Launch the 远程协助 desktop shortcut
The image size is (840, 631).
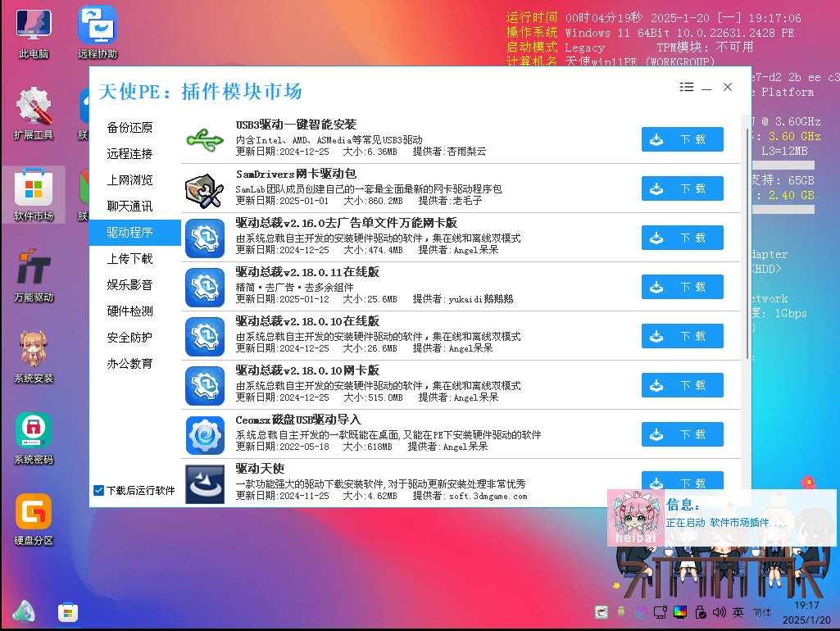[98, 34]
